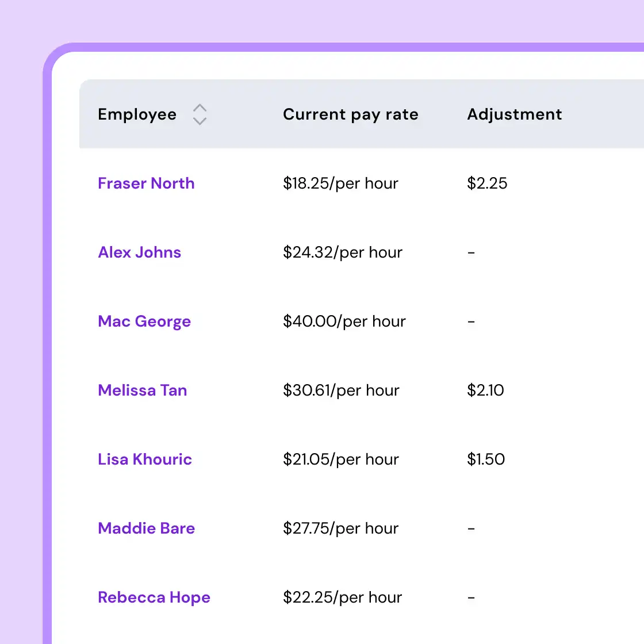The image size is (644, 644).
Task: Select Rebecca Hope from the list
Action: [x=154, y=597]
